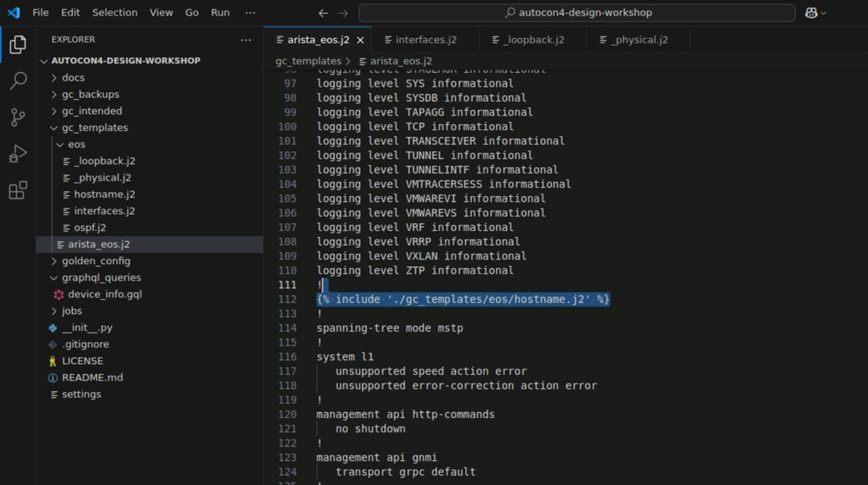Click the LICENSE file icon
Image resolution: width=868 pixels, height=485 pixels.
(53, 361)
